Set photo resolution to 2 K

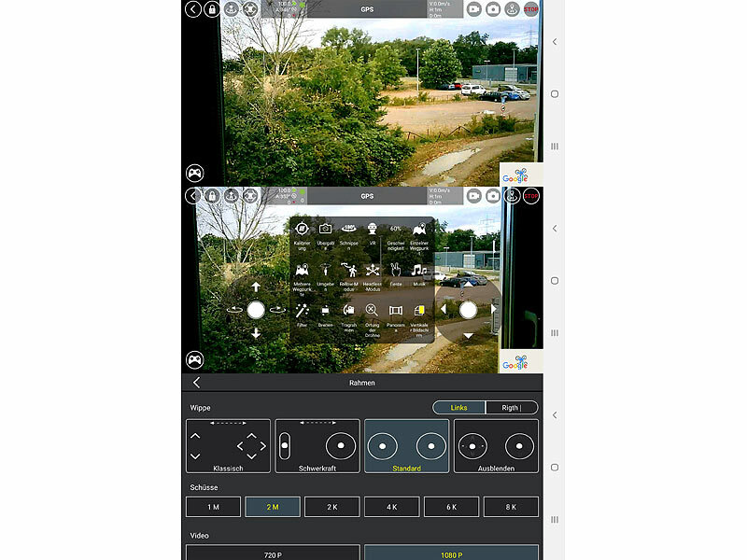pyautogui.click(x=331, y=507)
